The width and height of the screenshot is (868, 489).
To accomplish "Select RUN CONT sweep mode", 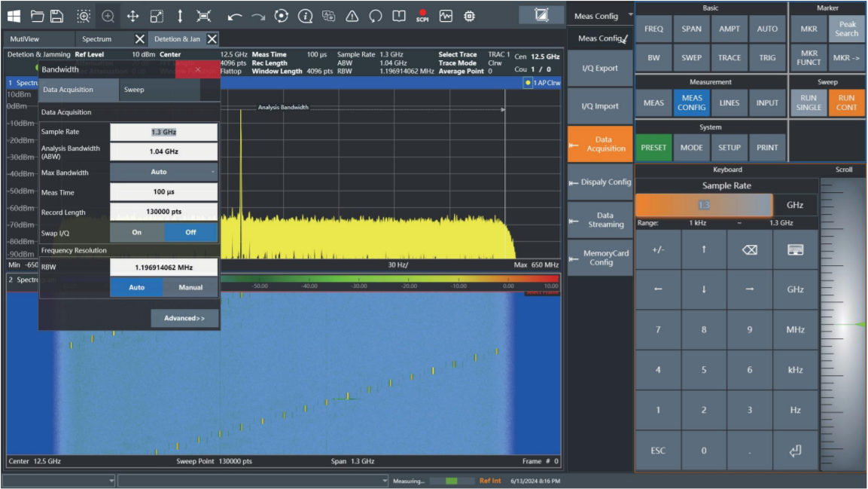I will click(x=846, y=102).
